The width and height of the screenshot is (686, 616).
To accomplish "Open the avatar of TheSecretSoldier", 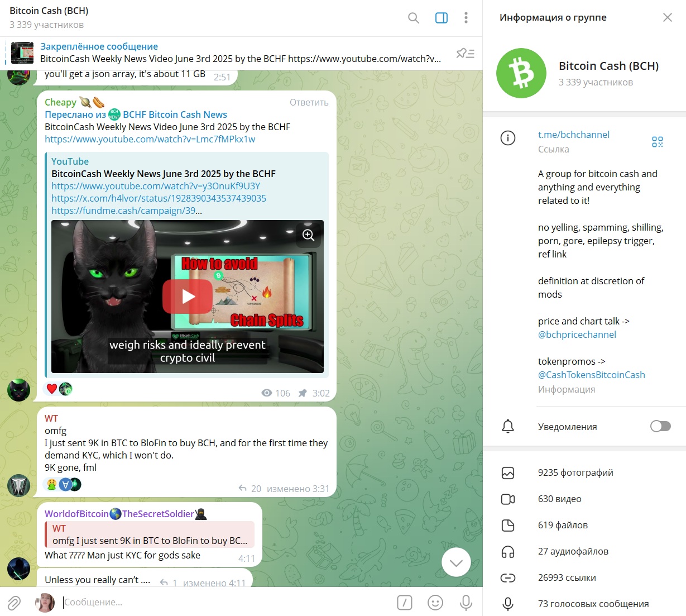I will (x=18, y=569).
